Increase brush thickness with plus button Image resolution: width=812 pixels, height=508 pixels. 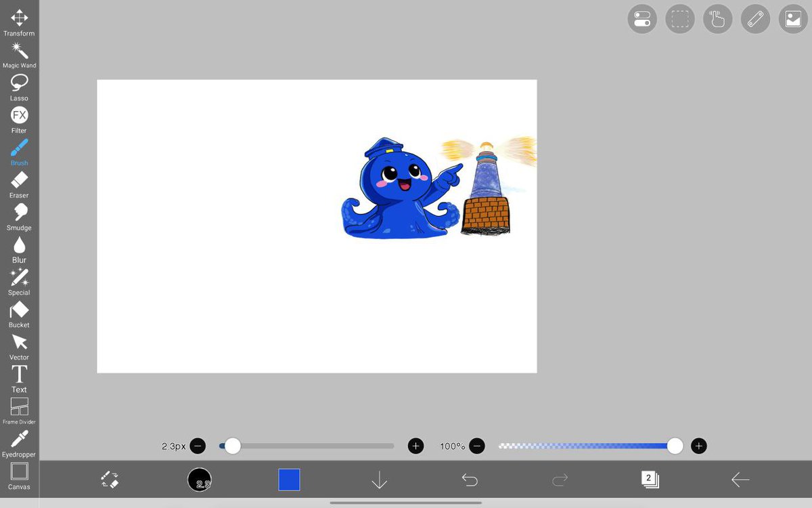pyautogui.click(x=415, y=446)
